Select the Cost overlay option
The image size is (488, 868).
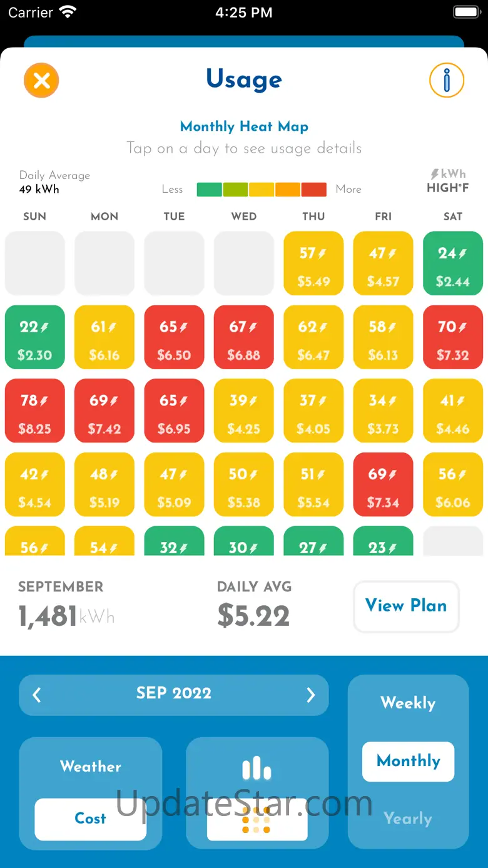(x=91, y=819)
